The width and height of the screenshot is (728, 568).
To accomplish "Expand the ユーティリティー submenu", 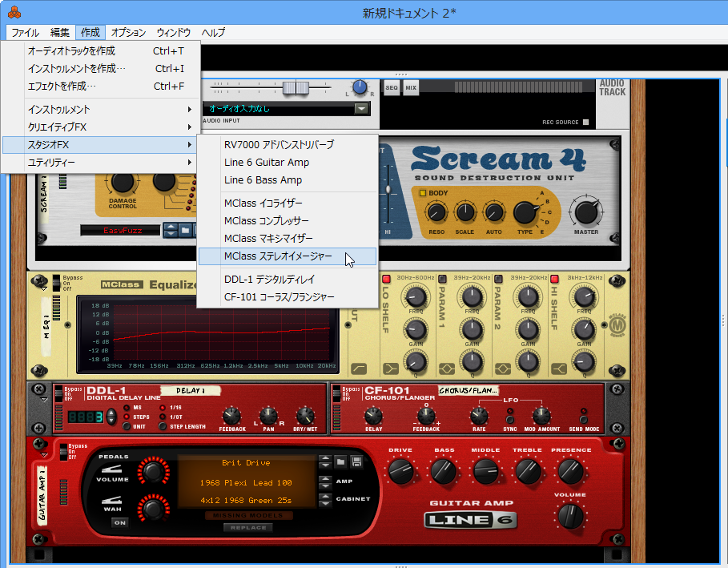I will (101, 163).
